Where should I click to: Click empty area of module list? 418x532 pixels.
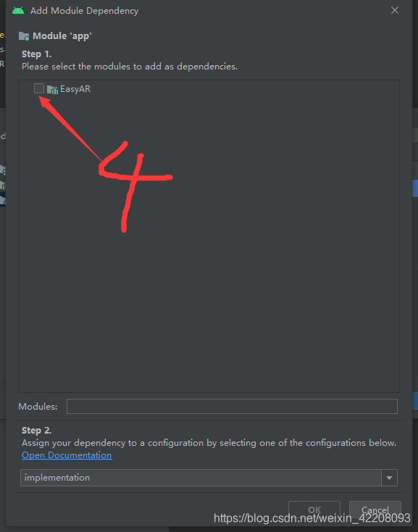click(209, 271)
